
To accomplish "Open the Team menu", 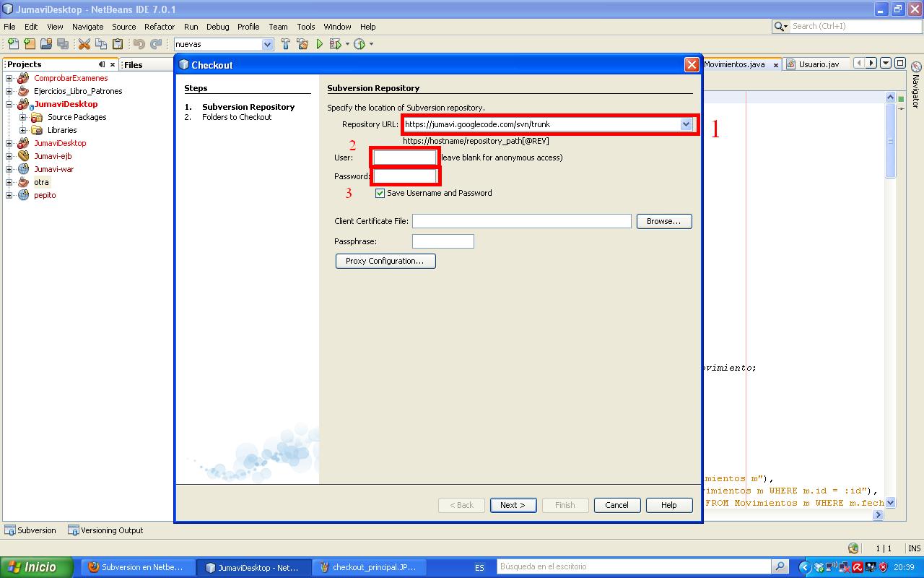I will tap(278, 27).
